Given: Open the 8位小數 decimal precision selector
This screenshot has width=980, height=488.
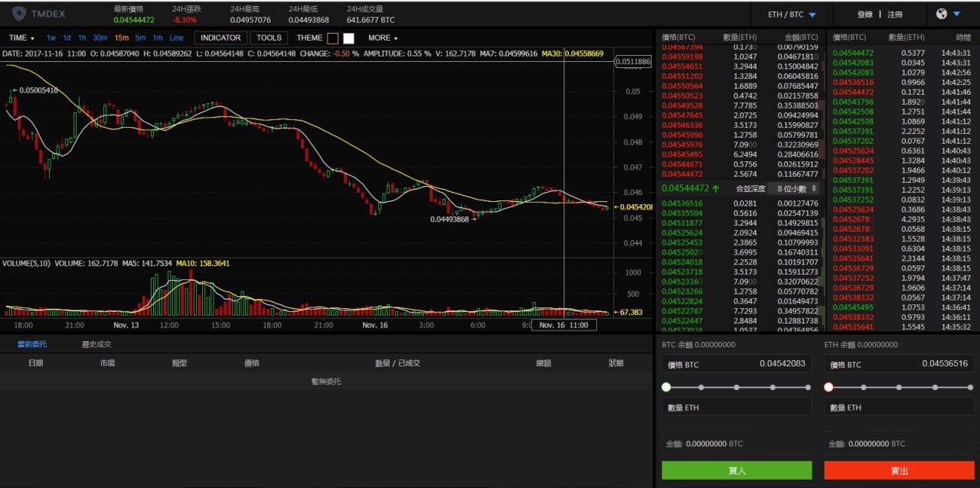Looking at the screenshot, I should [x=797, y=187].
